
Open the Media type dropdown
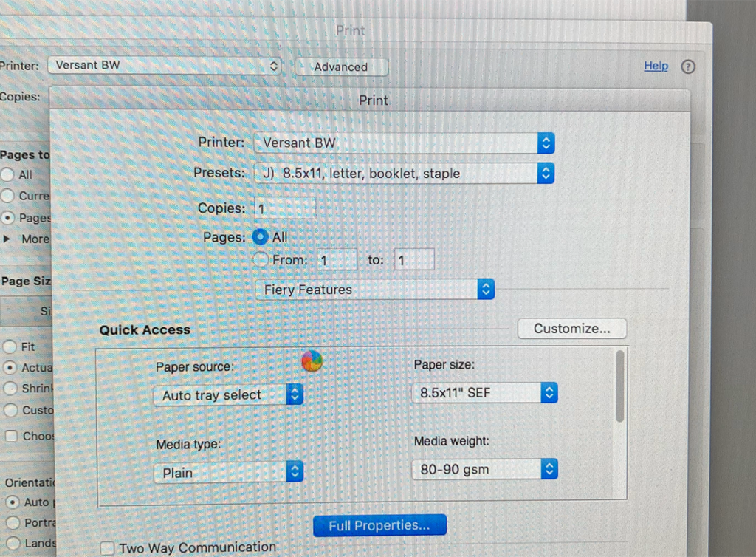tap(228, 472)
